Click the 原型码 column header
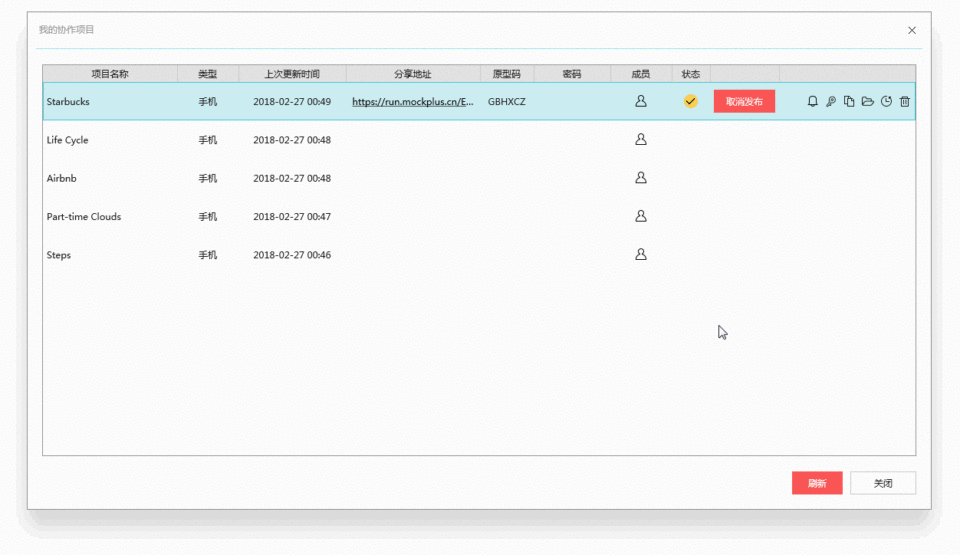The image size is (960, 555). 506,74
